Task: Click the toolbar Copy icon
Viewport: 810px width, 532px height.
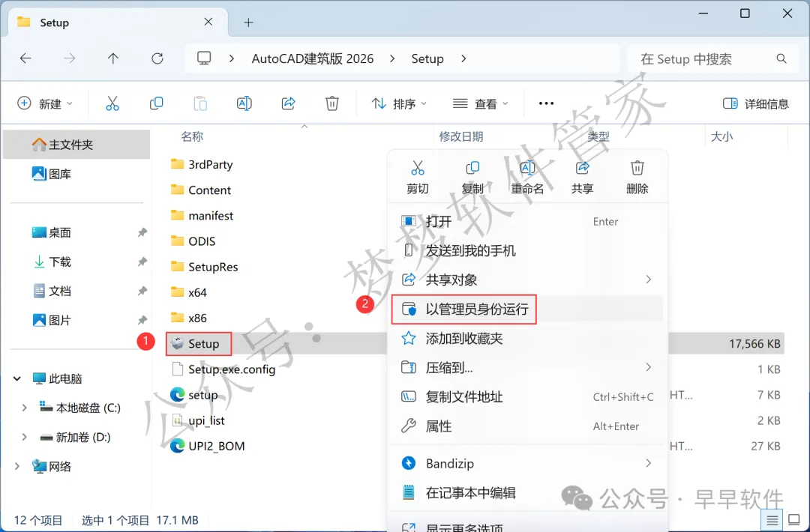Action: (x=156, y=103)
